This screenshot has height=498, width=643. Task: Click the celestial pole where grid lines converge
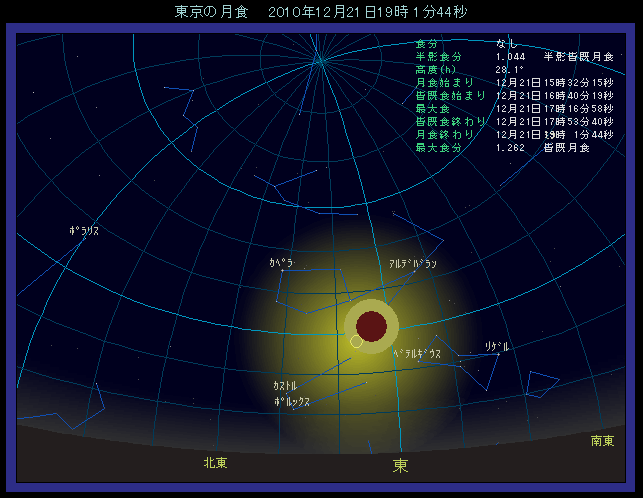tap(320, 61)
